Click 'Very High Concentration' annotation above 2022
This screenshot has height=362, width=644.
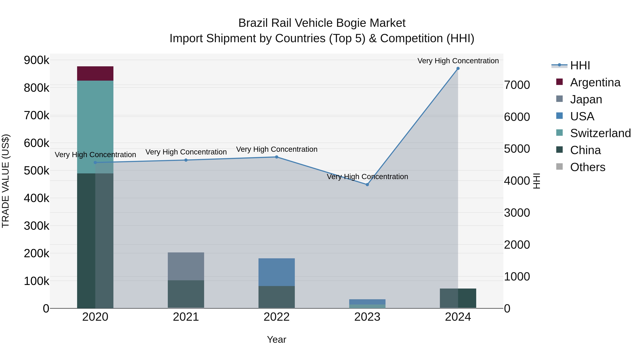point(277,149)
